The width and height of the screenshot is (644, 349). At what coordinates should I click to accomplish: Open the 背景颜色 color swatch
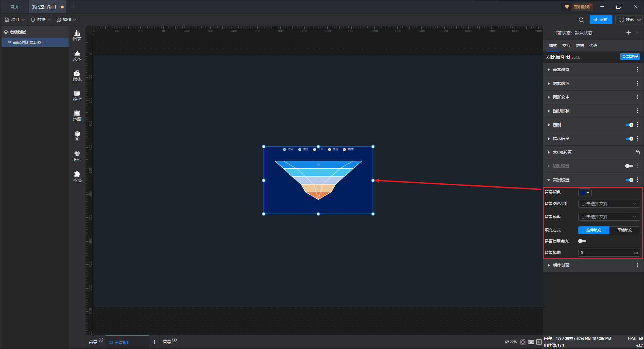coord(585,193)
